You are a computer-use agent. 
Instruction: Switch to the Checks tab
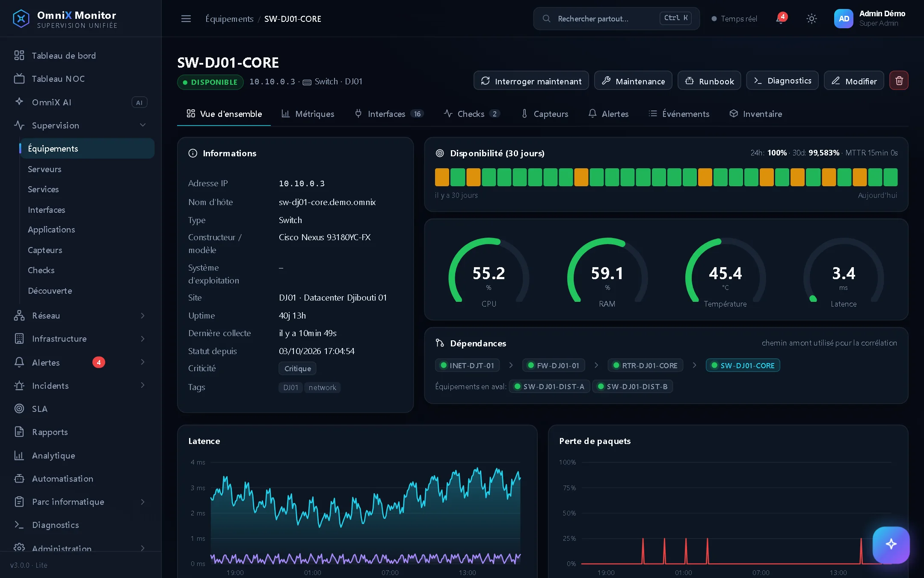[x=471, y=114]
